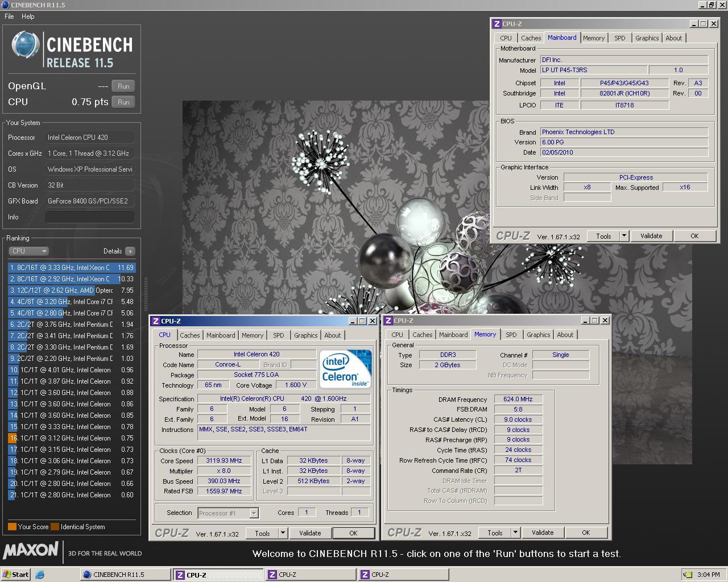
Task: Open Memory tab in CPU-Z Processor window
Action: [x=252, y=335]
